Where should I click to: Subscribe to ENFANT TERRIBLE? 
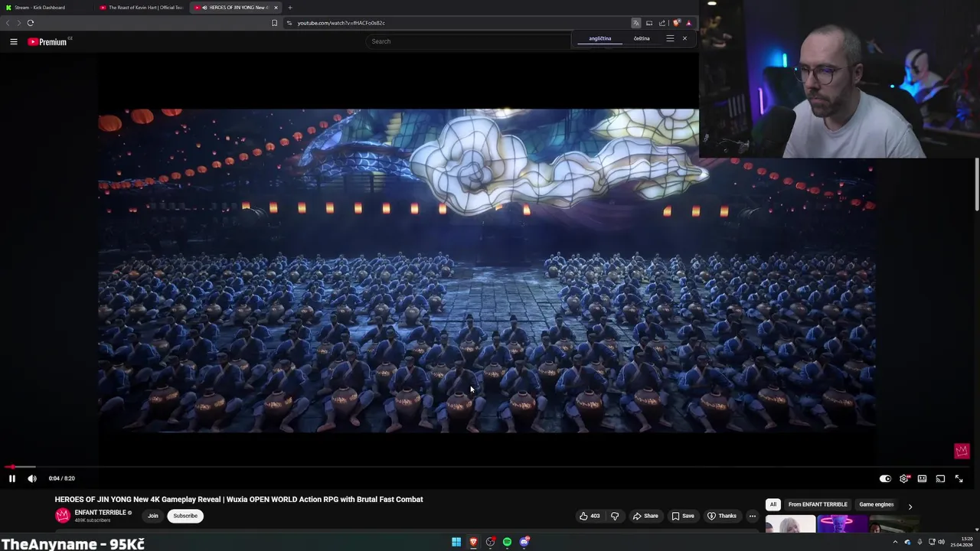coord(185,516)
